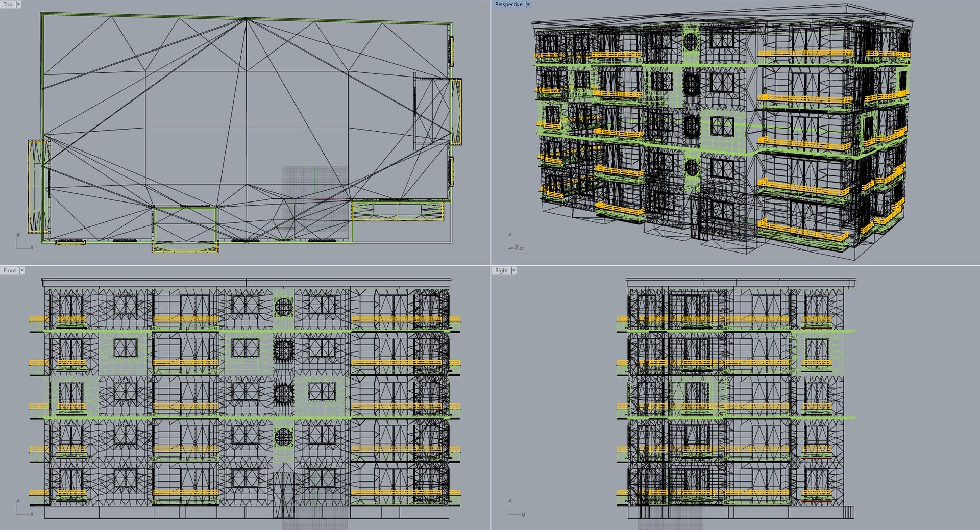Click the gray construction grid in Top viewport
The width and height of the screenshot is (980, 530).
(315, 203)
